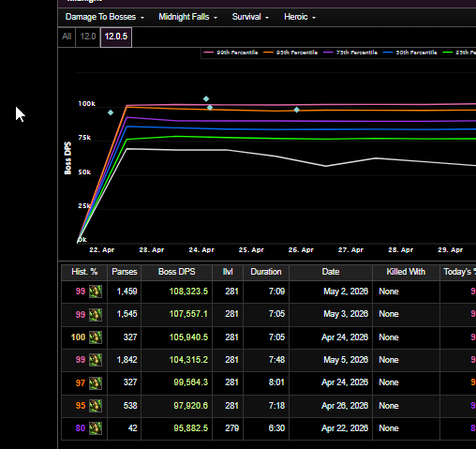Open the Midnight Falls boss dropdown

[187, 17]
